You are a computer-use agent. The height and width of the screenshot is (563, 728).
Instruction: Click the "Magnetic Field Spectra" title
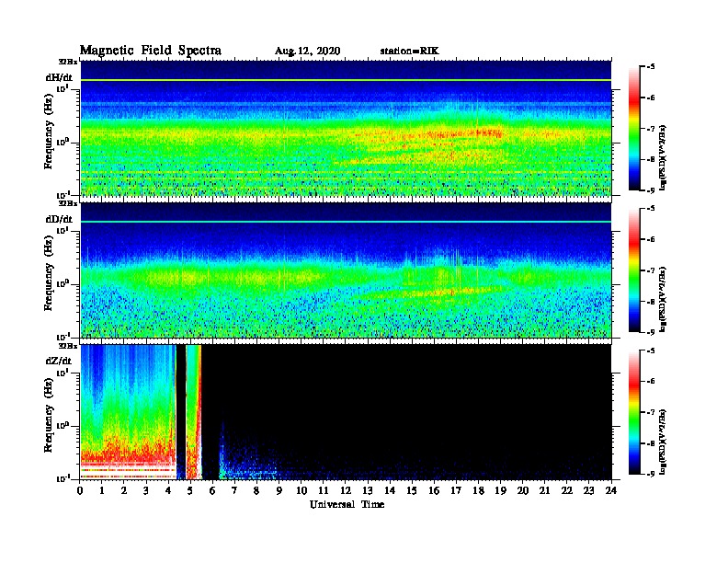point(151,51)
